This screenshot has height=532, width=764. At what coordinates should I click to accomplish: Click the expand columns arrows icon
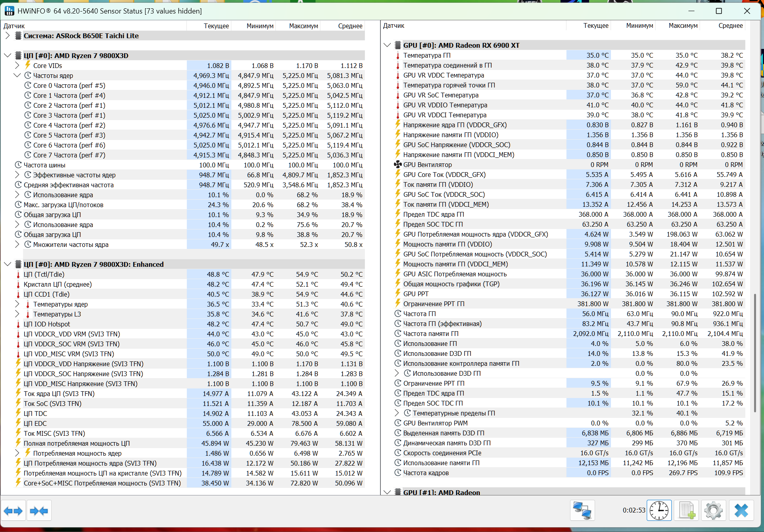point(14,511)
